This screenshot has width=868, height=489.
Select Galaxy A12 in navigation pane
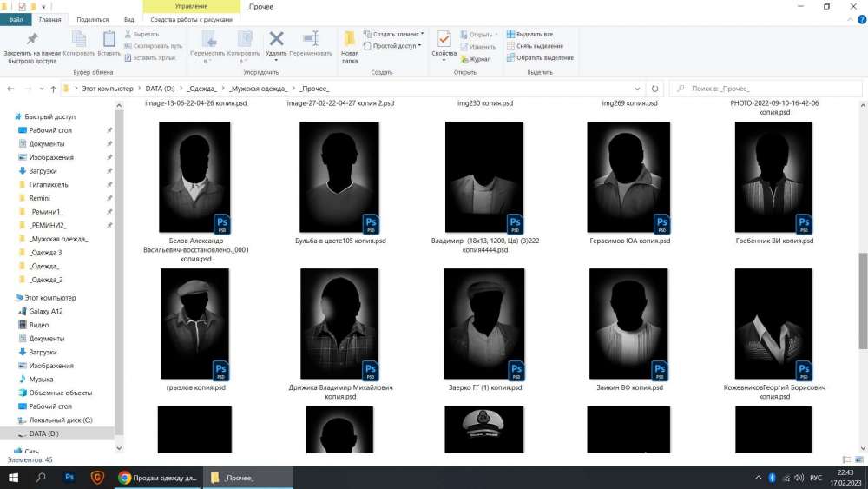click(46, 311)
